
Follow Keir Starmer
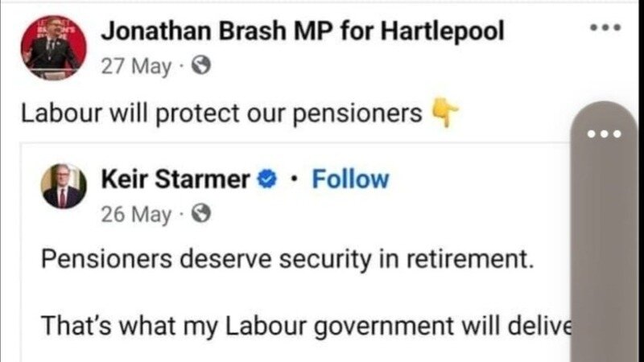tap(350, 179)
